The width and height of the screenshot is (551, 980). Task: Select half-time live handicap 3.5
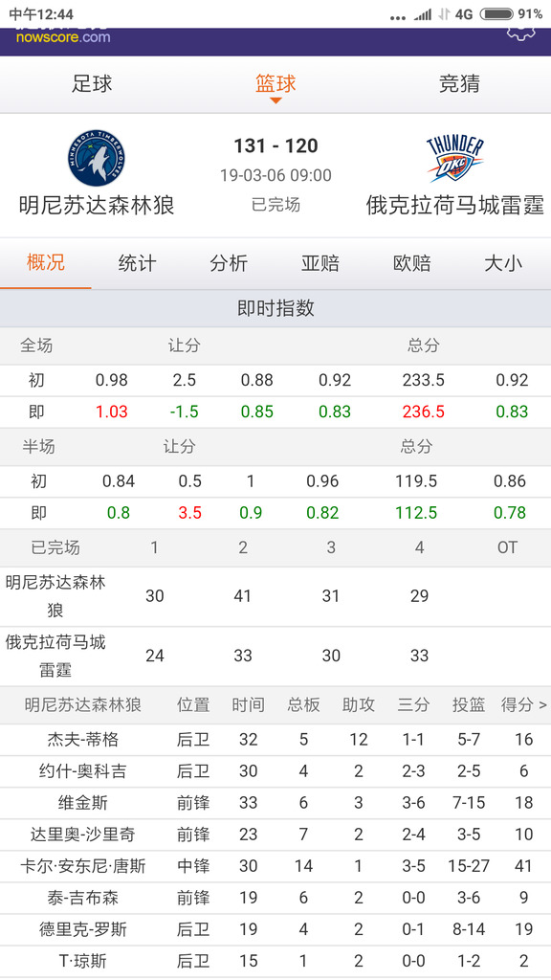pyautogui.click(x=190, y=513)
